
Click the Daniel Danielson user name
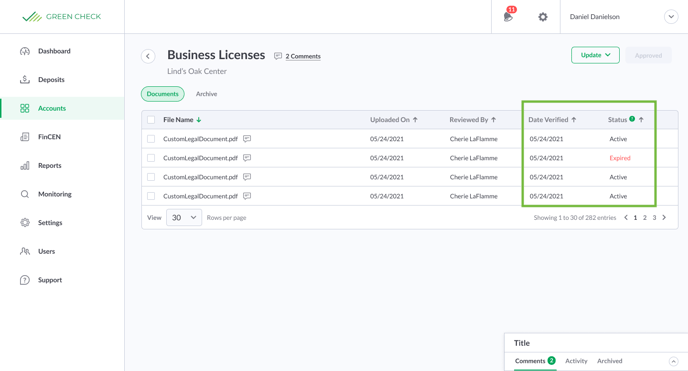[x=595, y=17]
